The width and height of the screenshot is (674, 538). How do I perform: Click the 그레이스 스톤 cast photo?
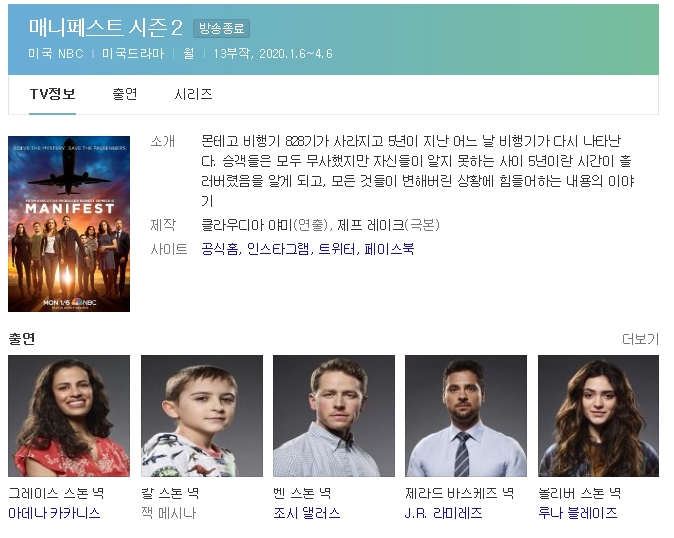[x=69, y=416]
